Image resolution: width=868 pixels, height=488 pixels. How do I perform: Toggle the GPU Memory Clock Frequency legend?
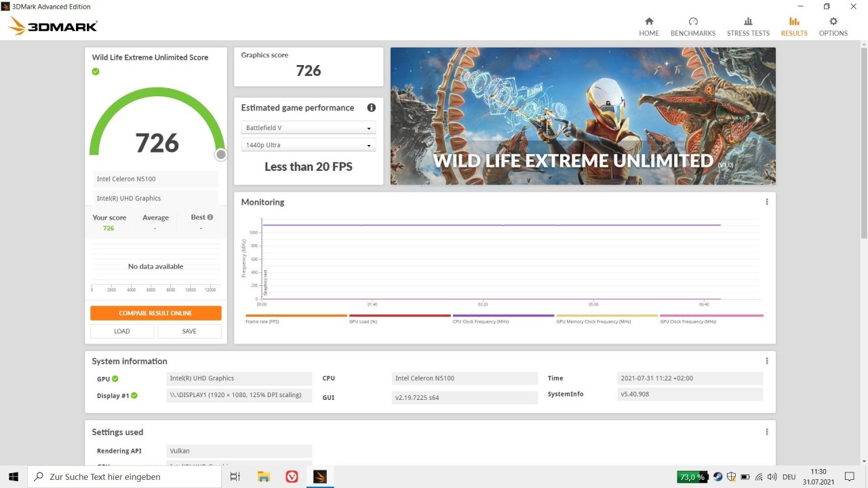(x=607, y=319)
